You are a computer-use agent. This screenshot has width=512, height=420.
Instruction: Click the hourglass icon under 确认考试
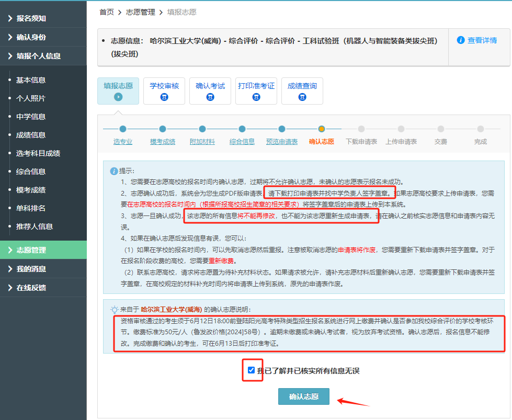pyautogui.click(x=210, y=97)
